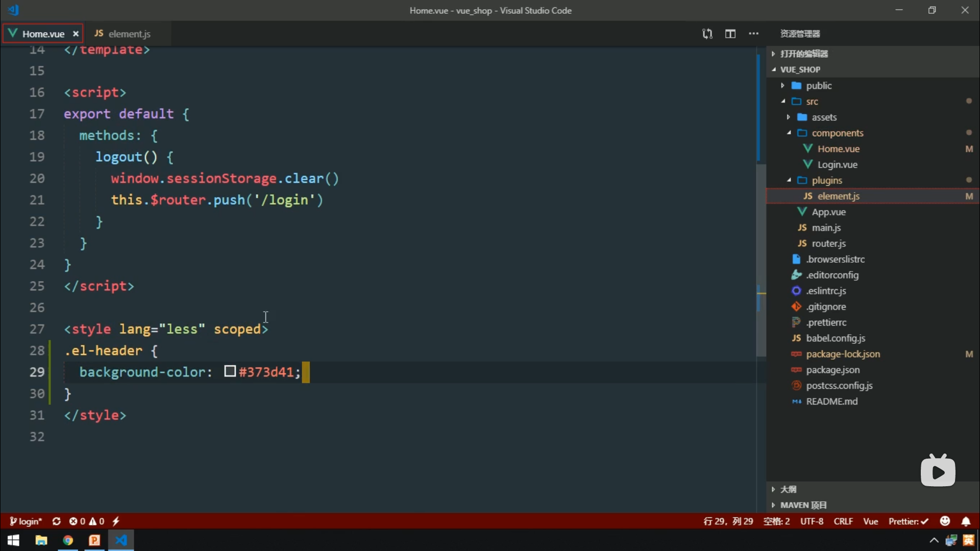Screen dimensions: 980x551
Task: Open the Windows Start menu
Action: tap(13, 540)
